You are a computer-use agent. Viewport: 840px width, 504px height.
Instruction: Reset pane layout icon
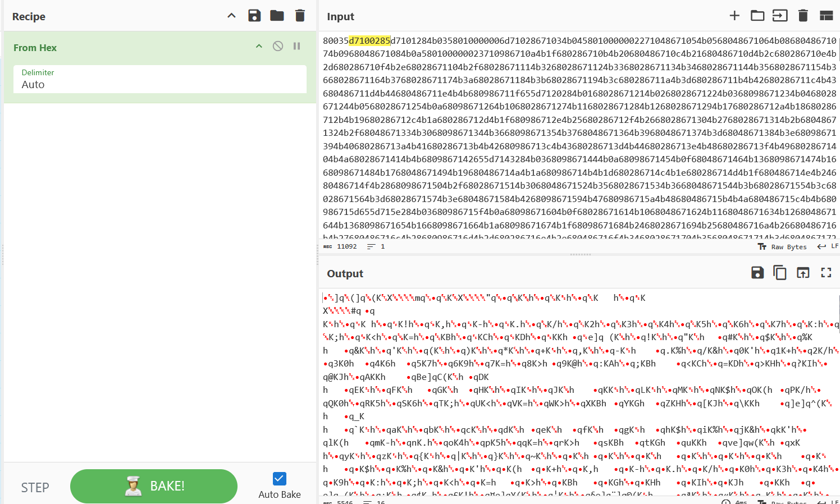(826, 16)
